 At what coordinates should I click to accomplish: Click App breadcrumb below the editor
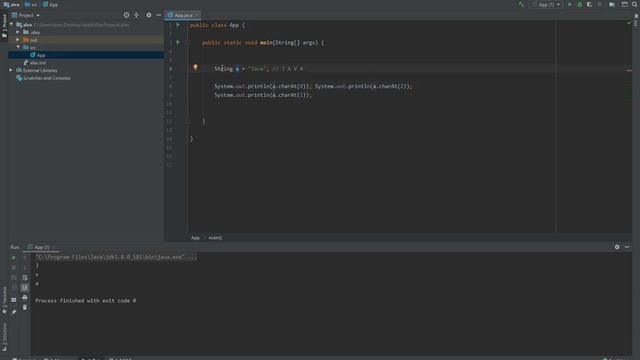(x=196, y=238)
